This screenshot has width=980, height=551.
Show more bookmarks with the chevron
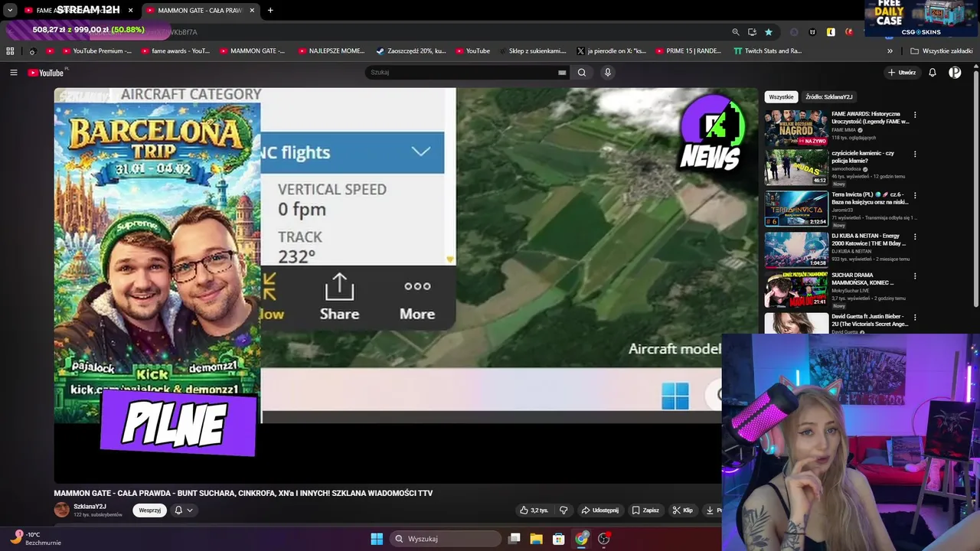pos(890,51)
